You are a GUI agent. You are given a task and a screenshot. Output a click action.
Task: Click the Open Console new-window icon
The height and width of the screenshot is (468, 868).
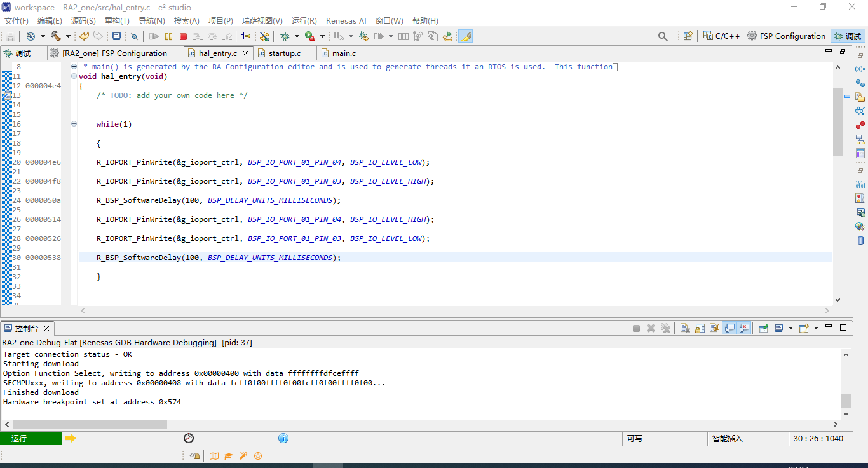coord(804,328)
